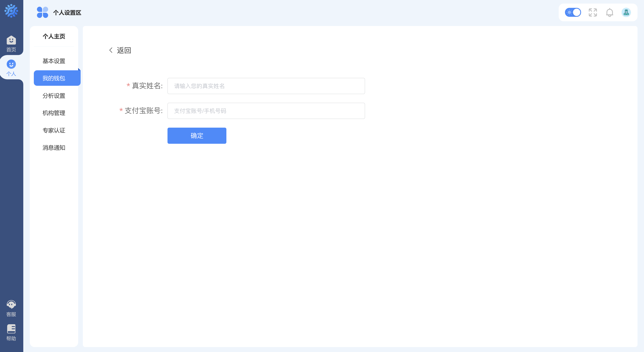Focus the 支付宝账号 input field

(266, 111)
